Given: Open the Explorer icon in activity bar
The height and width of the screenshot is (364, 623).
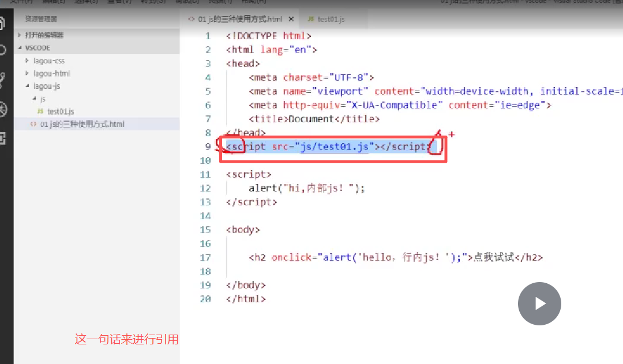Looking at the screenshot, I should pyautogui.click(x=2, y=23).
